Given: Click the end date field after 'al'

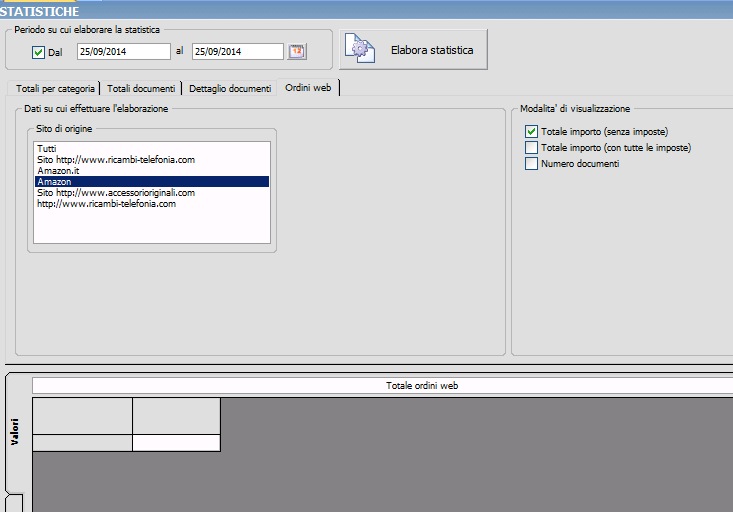Looking at the screenshot, I should pos(237,51).
